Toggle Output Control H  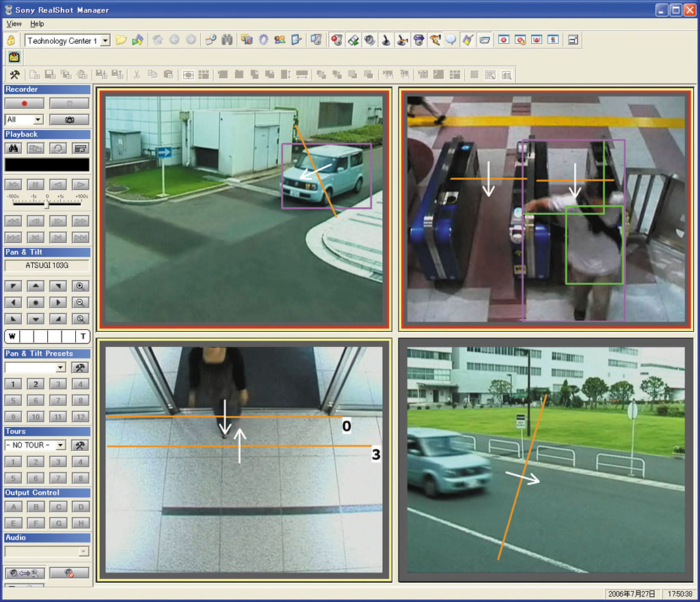pos(81,523)
